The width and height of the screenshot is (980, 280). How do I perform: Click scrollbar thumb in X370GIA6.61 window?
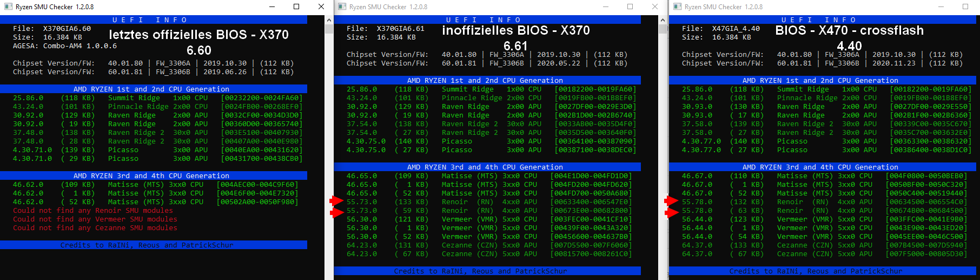(x=663, y=29)
